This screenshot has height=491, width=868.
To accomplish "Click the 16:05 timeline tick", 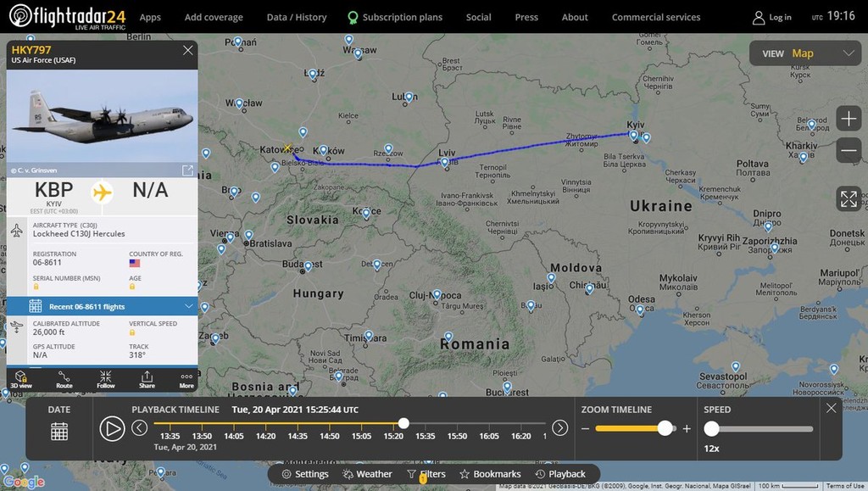I will pyautogui.click(x=489, y=436).
